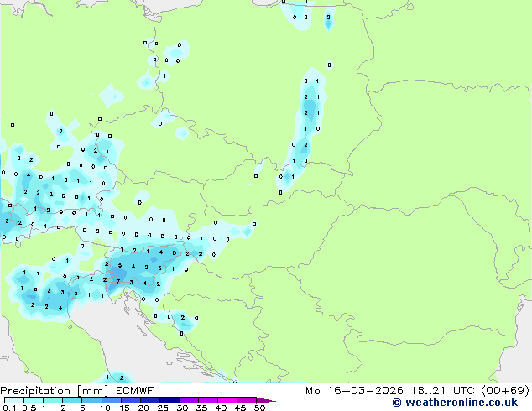Click the '10' legend scale label
This screenshot has height=411, width=532.
105,408
